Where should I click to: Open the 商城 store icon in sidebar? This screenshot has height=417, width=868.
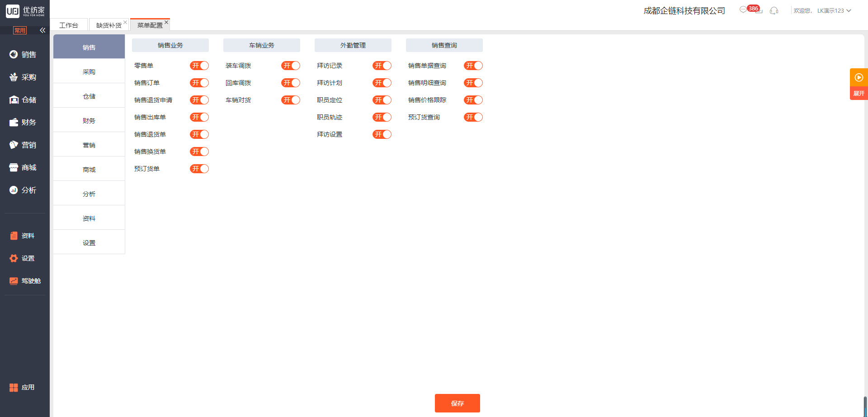(14, 168)
